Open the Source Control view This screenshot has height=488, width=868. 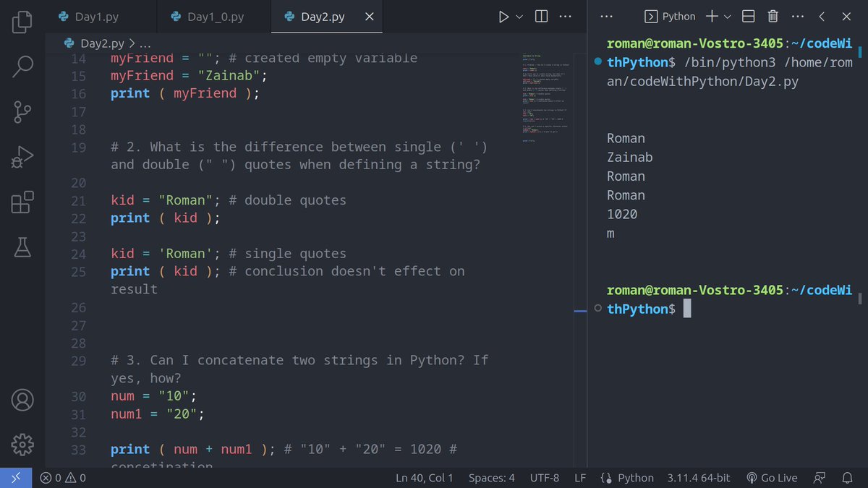pos(22,113)
